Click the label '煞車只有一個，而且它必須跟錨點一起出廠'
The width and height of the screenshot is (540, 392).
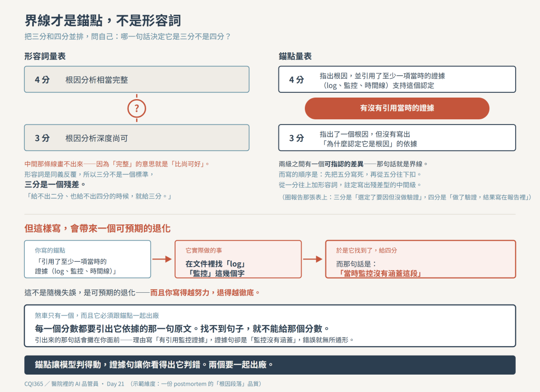pyautogui.click(x=97, y=315)
